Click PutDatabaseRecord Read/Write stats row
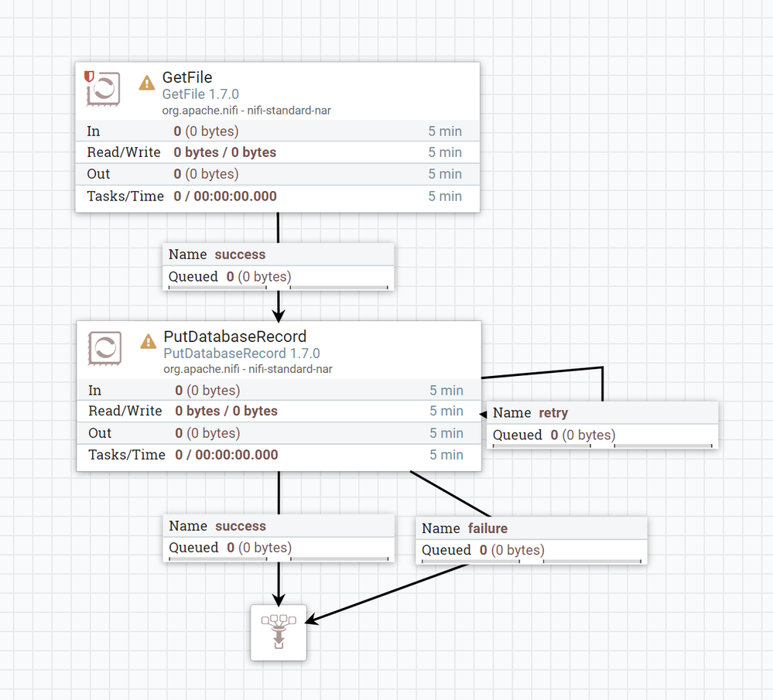 (279, 411)
